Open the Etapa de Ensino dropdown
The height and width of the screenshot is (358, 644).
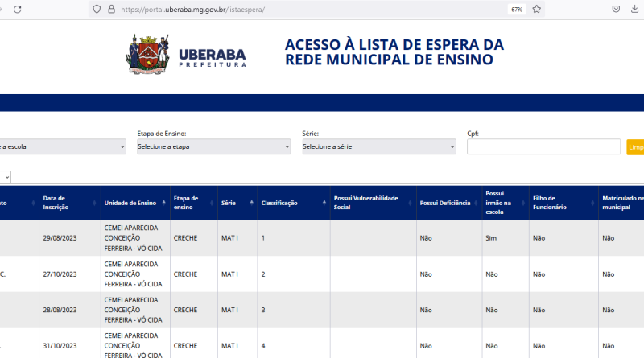[x=213, y=147]
